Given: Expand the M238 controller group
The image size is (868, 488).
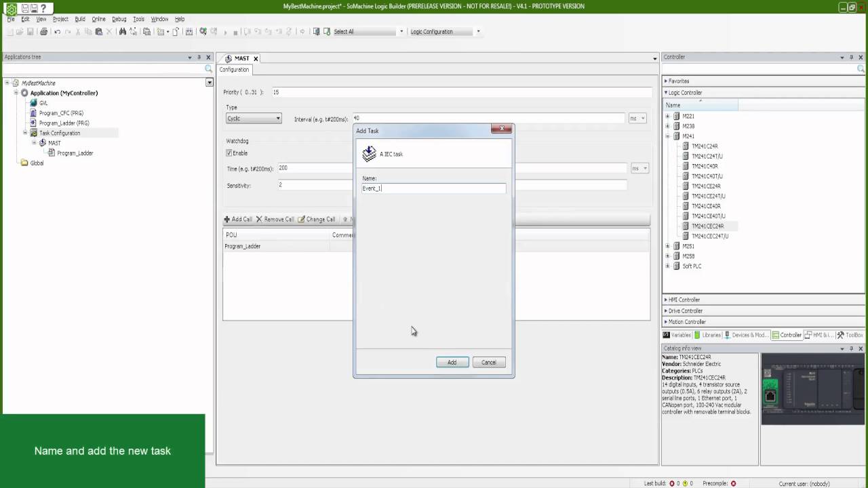Looking at the screenshot, I should coord(667,127).
